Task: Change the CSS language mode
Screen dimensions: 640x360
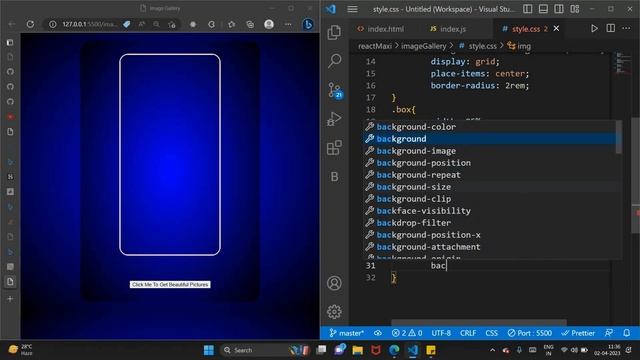Action: point(491,333)
